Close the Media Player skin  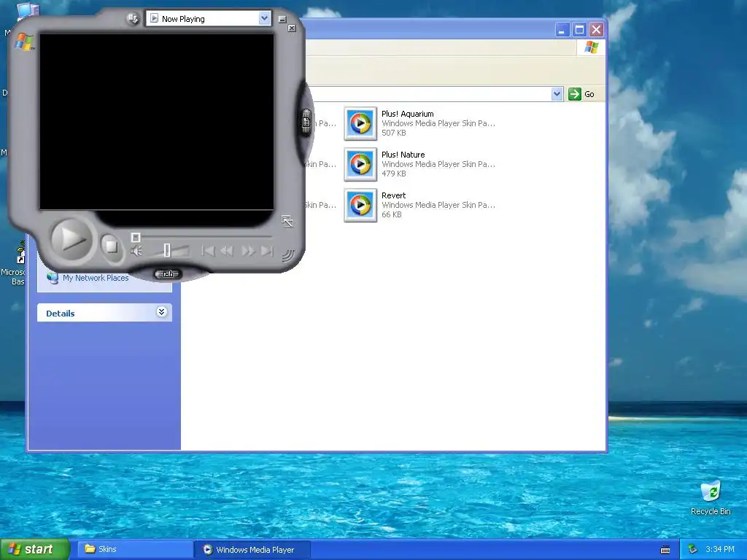pyautogui.click(x=292, y=28)
